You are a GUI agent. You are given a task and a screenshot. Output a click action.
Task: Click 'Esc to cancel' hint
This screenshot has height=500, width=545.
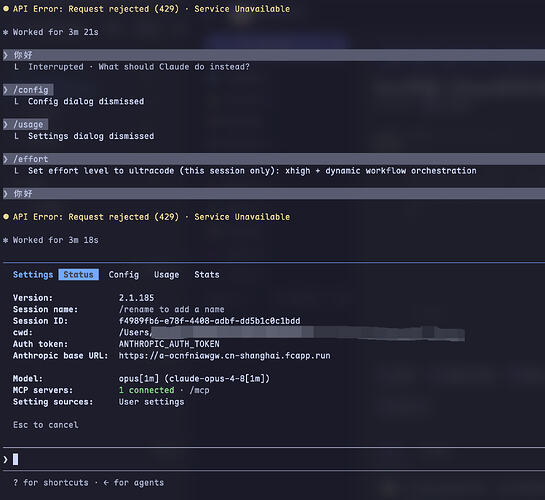[x=46, y=425]
